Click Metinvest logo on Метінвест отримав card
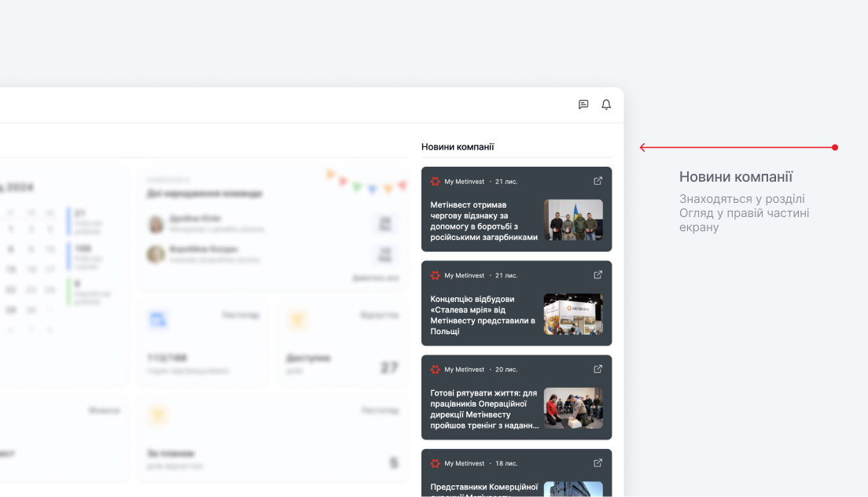 coord(435,182)
